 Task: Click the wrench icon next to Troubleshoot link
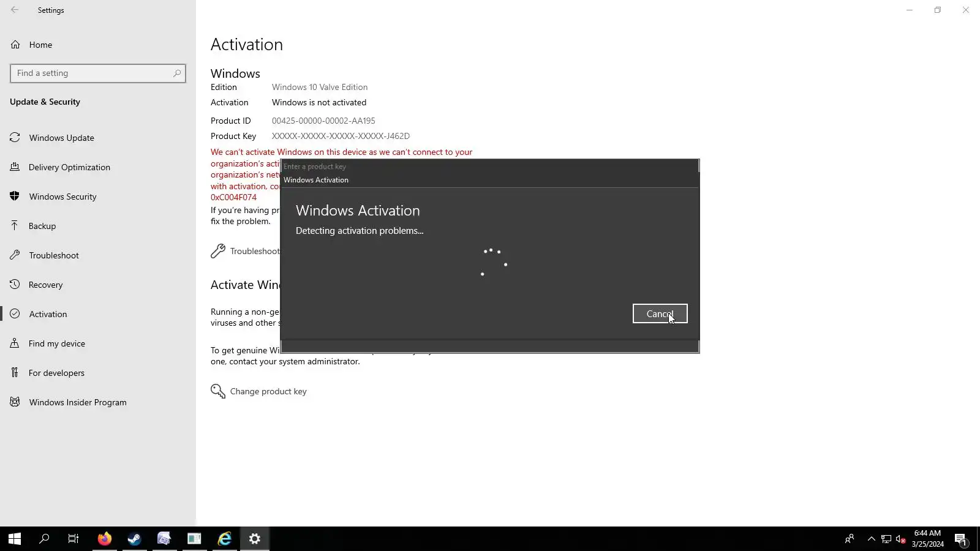pyautogui.click(x=218, y=251)
